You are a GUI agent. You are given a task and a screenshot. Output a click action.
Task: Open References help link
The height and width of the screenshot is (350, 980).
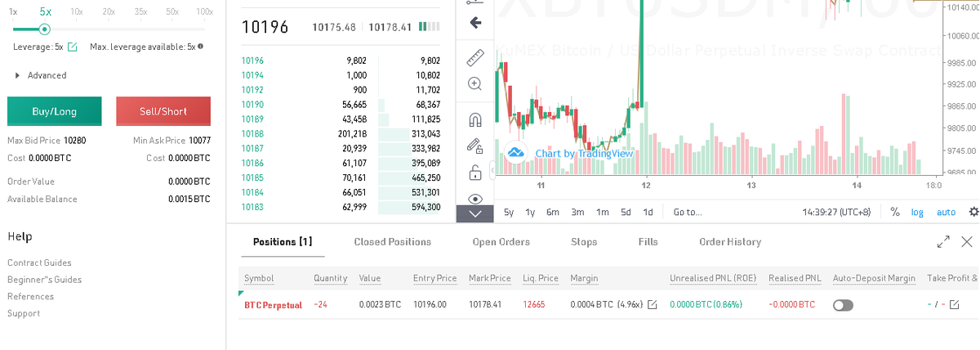point(30,296)
